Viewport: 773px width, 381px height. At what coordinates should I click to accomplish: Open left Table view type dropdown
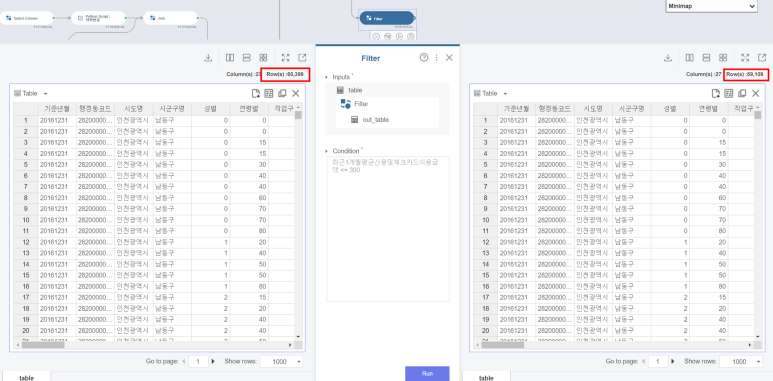[46, 93]
